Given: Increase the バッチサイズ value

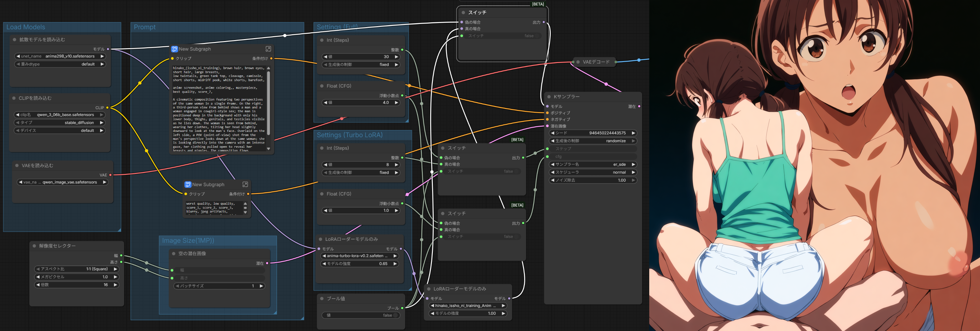Looking at the screenshot, I should [x=261, y=286].
